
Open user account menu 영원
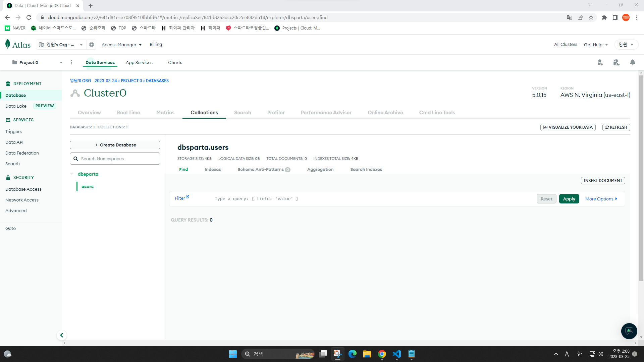tap(626, 45)
